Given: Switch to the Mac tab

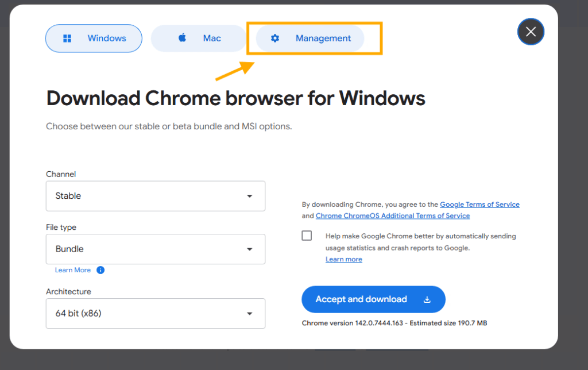Looking at the screenshot, I should (199, 38).
